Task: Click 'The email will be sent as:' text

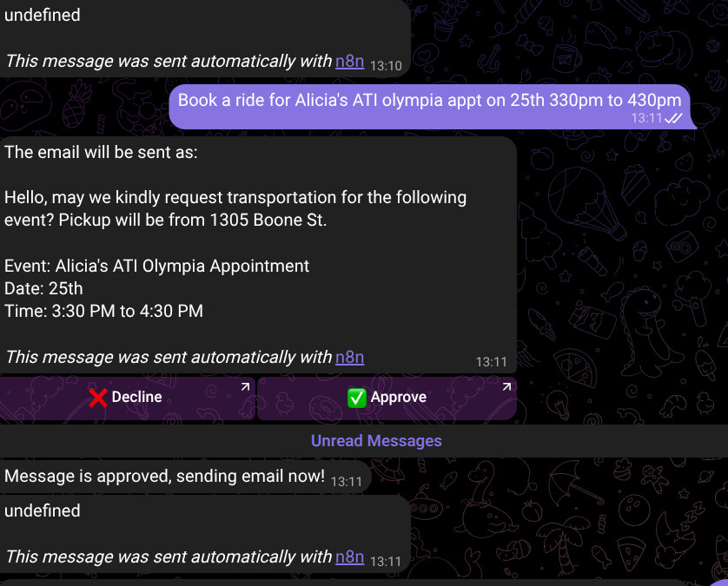Action: pyautogui.click(x=101, y=152)
